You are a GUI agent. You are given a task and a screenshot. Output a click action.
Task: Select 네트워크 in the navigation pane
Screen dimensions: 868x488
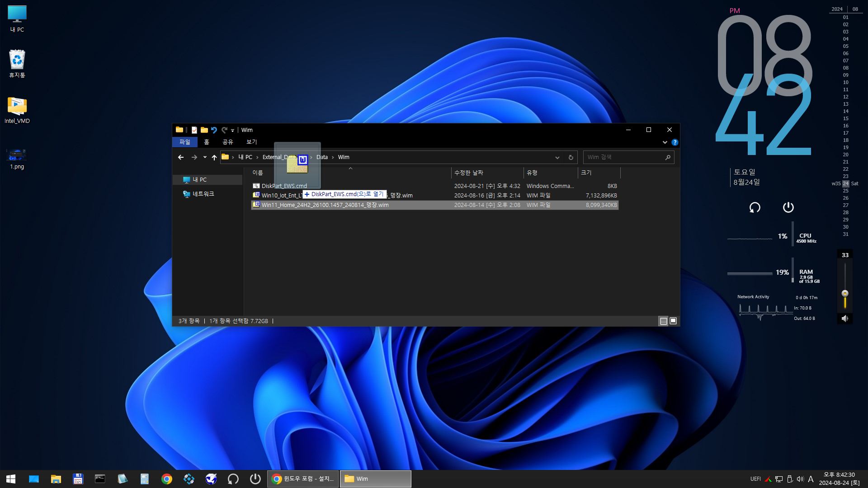pyautogui.click(x=203, y=194)
